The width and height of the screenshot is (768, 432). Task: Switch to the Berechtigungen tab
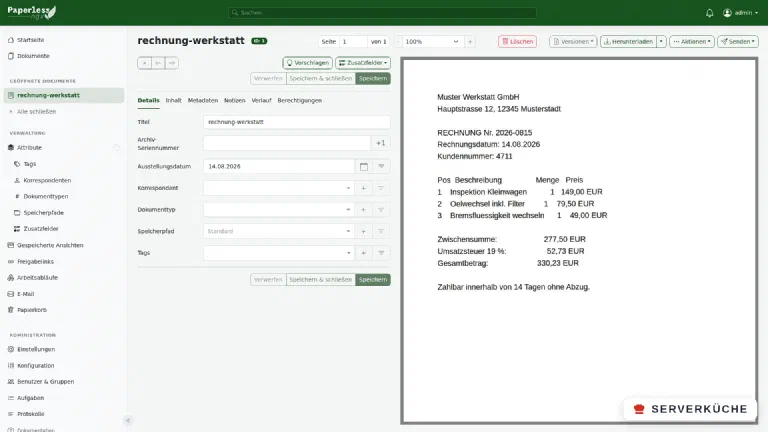coord(300,100)
